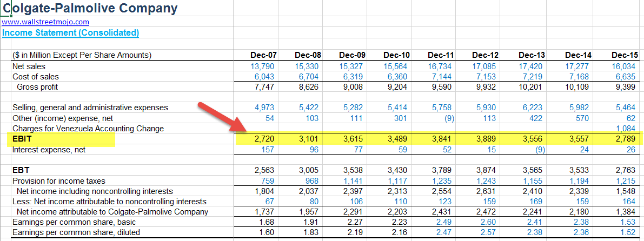The image size is (644, 241).
Task: Select Dec-07 Net sales value 13,790
Action: 262,66
